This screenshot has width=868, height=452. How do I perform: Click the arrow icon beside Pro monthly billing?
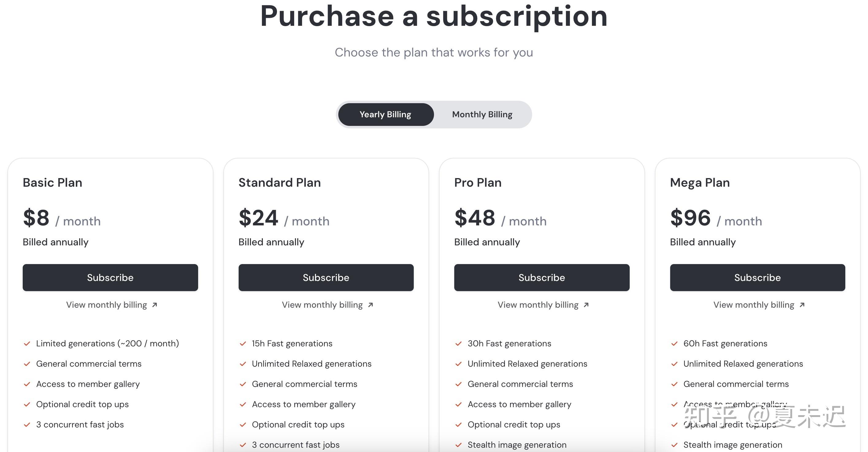point(586,305)
